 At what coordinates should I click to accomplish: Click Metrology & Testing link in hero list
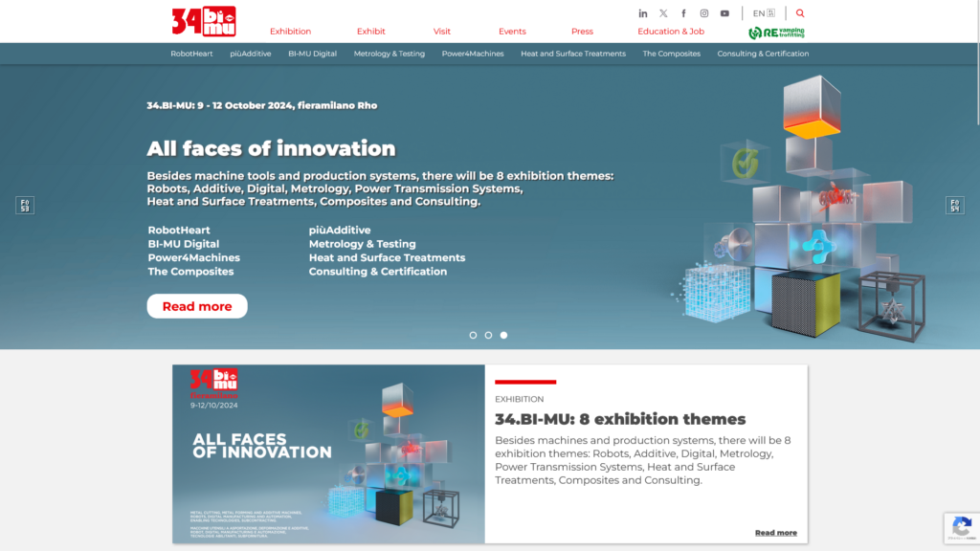(x=362, y=244)
